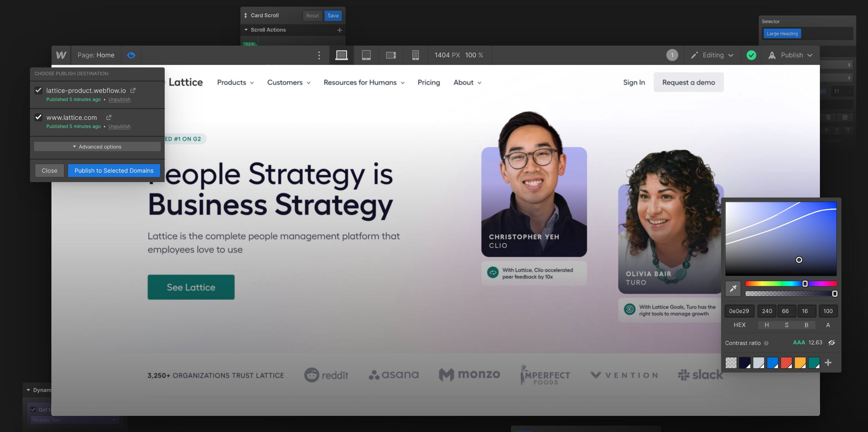Viewport: 868px width, 432px height.
Task: Click the page preview eye icon
Action: 131,55
